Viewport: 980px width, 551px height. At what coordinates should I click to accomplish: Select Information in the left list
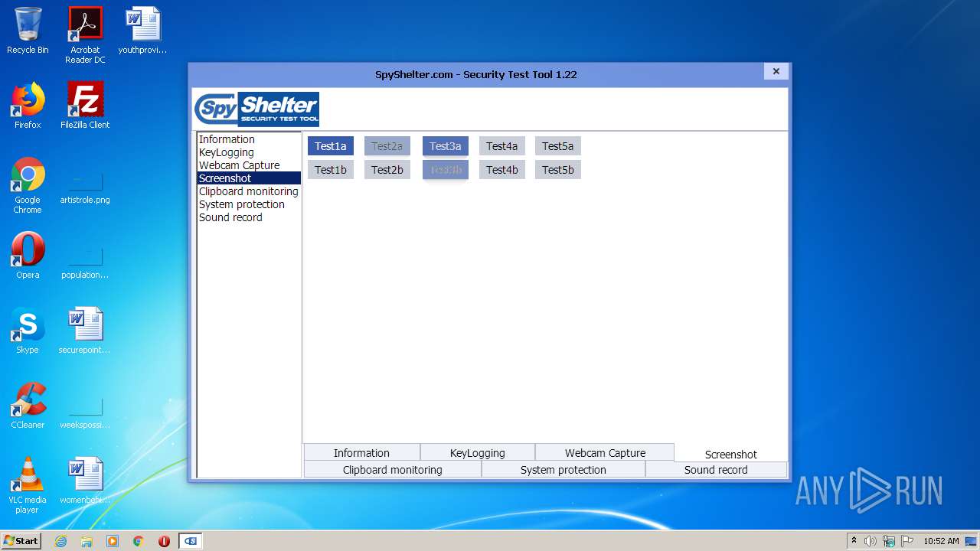(x=249, y=139)
